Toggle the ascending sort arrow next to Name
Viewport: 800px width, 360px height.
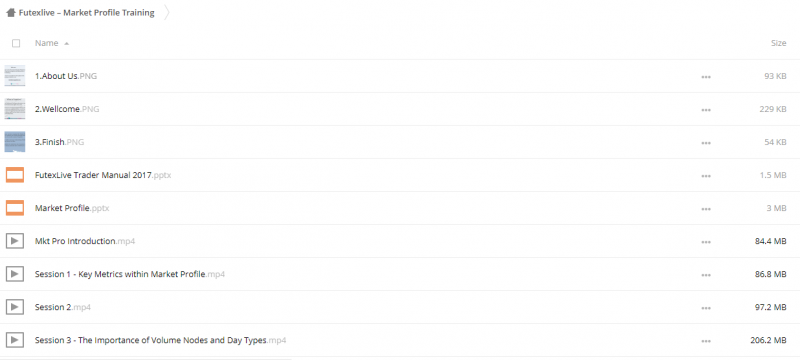pos(66,44)
